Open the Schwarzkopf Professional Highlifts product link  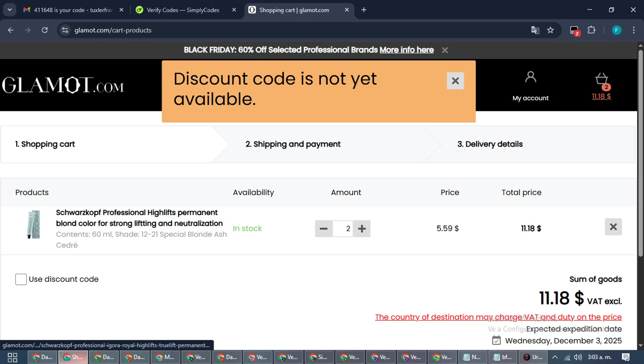tap(140, 218)
